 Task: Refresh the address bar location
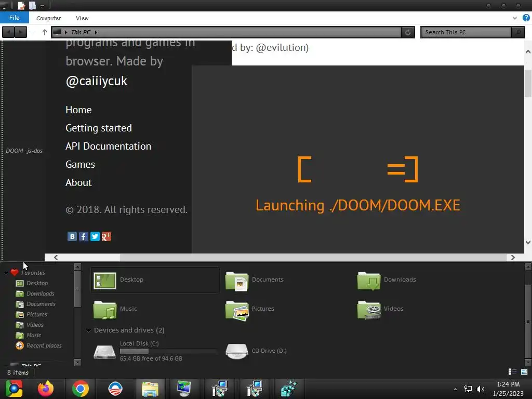pyautogui.click(x=407, y=32)
